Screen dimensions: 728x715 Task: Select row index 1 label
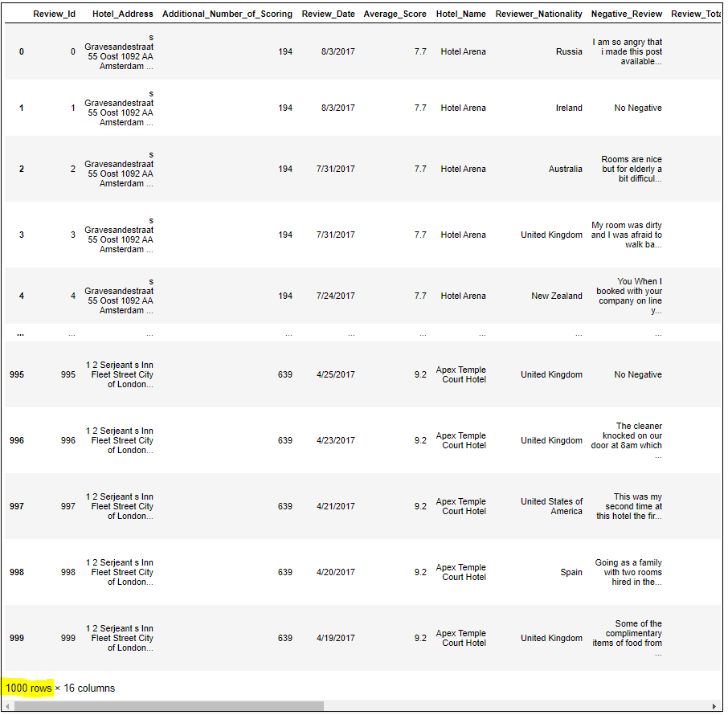22,108
